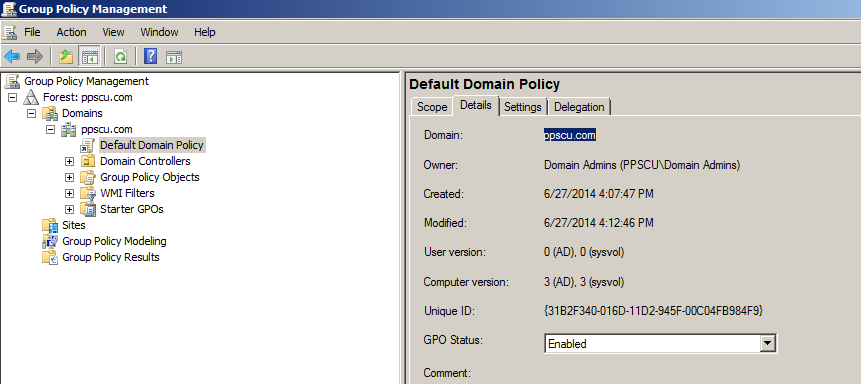
Task: Click the Modified date 6/27/2014 4:12:46 PM
Action: 599,223
